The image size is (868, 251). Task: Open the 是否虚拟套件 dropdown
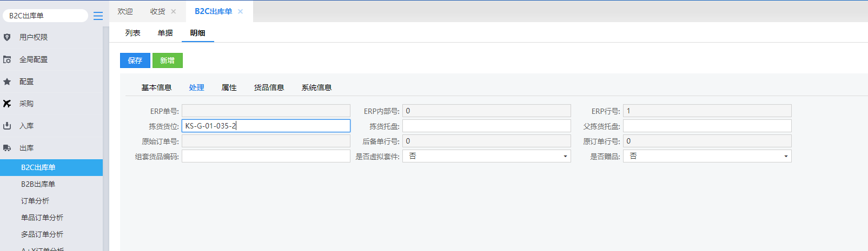pyautogui.click(x=486, y=156)
